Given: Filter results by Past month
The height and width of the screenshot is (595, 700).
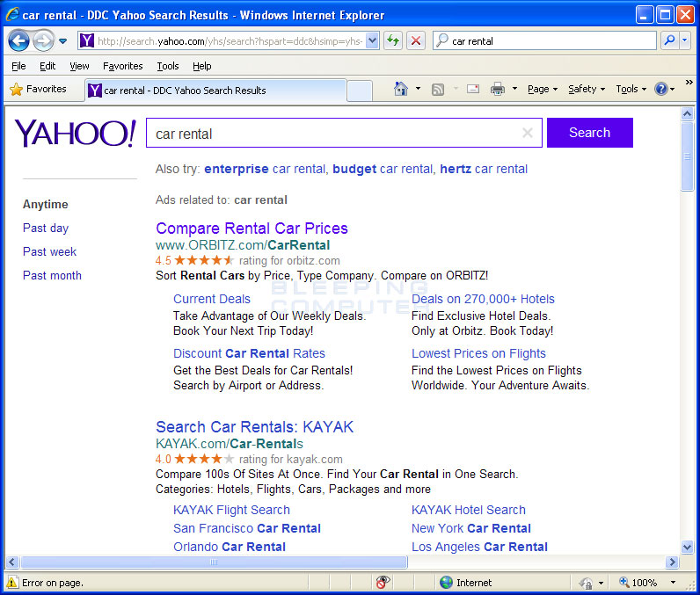Looking at the screenshot, I should point(52,275).
